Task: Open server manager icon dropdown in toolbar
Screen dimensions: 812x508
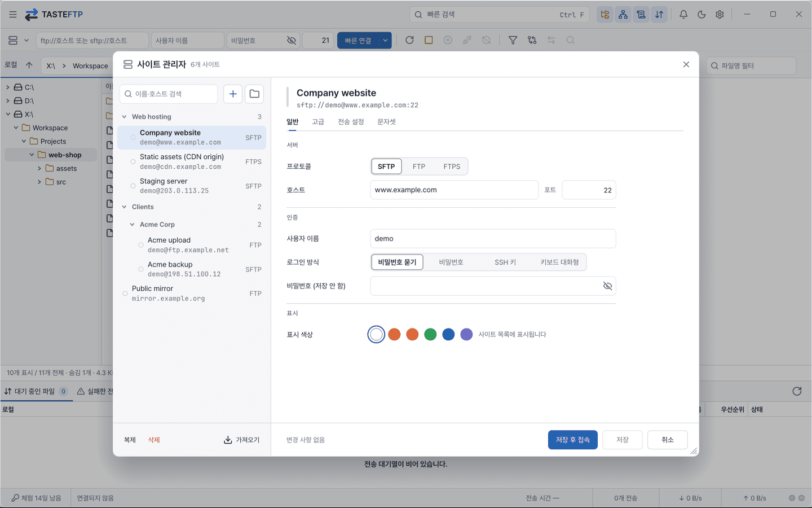Action: (17, 41)
